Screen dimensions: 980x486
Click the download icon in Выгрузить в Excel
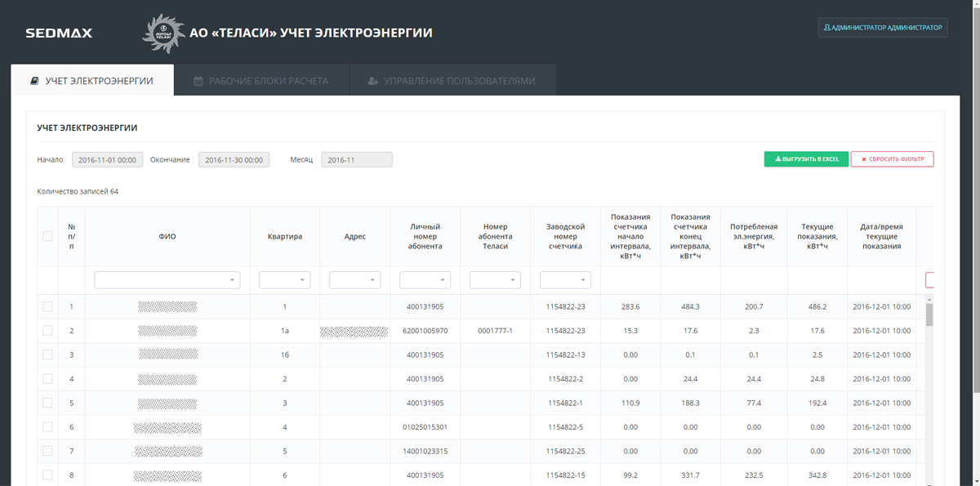tap(778, 159)
